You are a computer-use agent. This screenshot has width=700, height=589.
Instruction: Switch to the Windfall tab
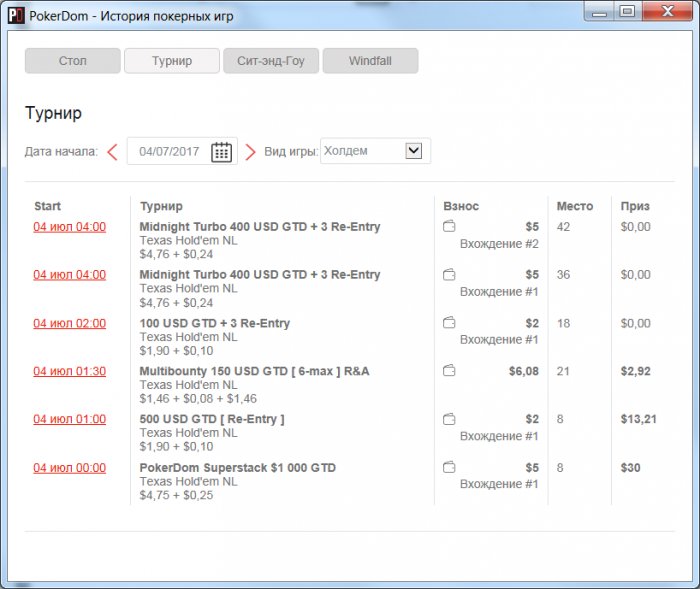pos(371,61)
